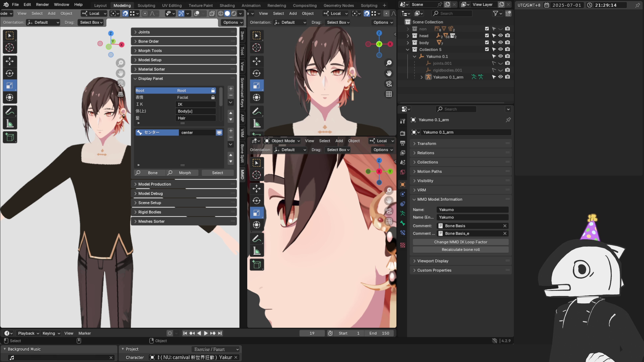Pin the properties editor context
The height and width of the screenshot is (362, 644).
[508, 120]
